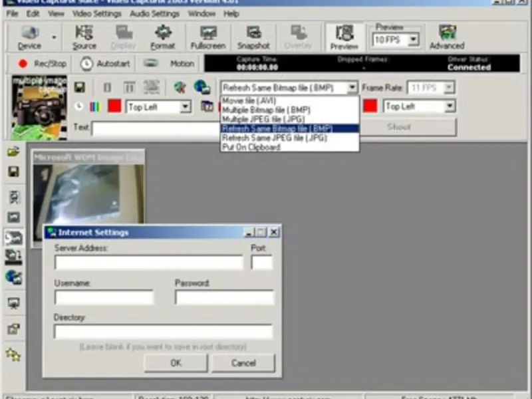532x399 pixels.
Task: Click the camera capture sidebar icon
Action: [13, 238]
